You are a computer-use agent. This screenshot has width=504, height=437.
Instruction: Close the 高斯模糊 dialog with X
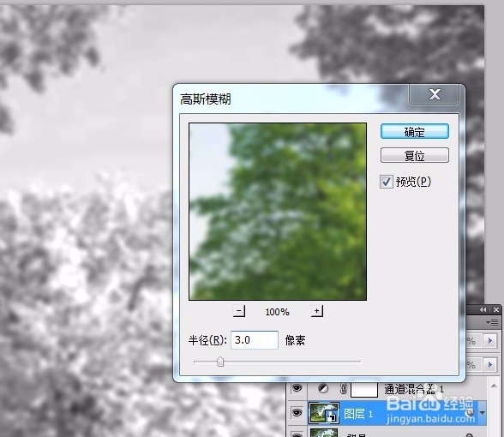(435, 94)
